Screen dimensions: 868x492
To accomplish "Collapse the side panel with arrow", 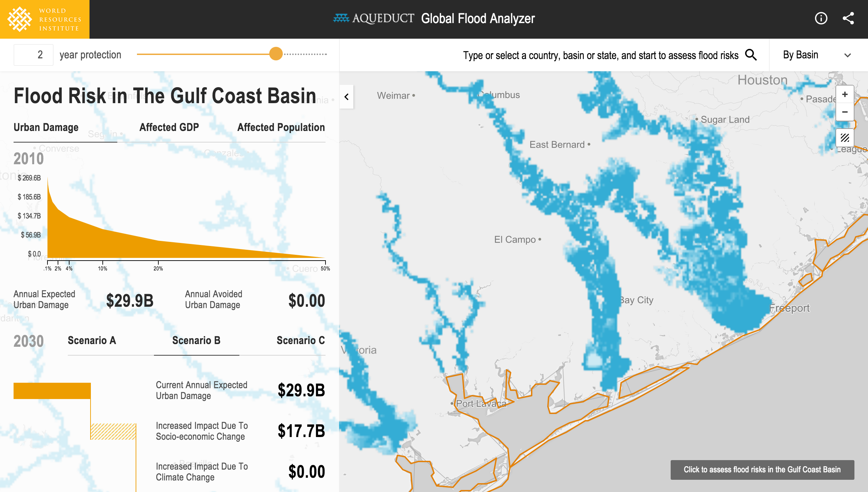I will 346,97.
